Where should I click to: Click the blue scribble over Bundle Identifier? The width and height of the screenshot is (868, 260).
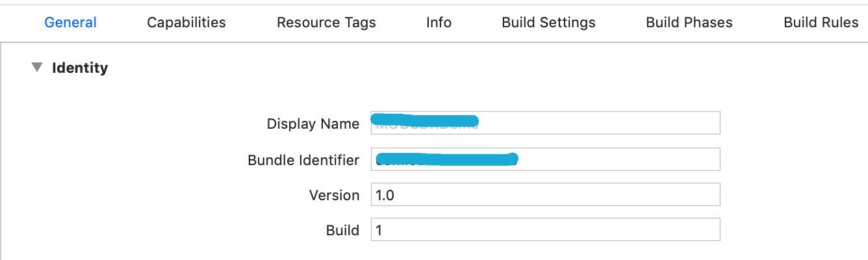(448, 158)
